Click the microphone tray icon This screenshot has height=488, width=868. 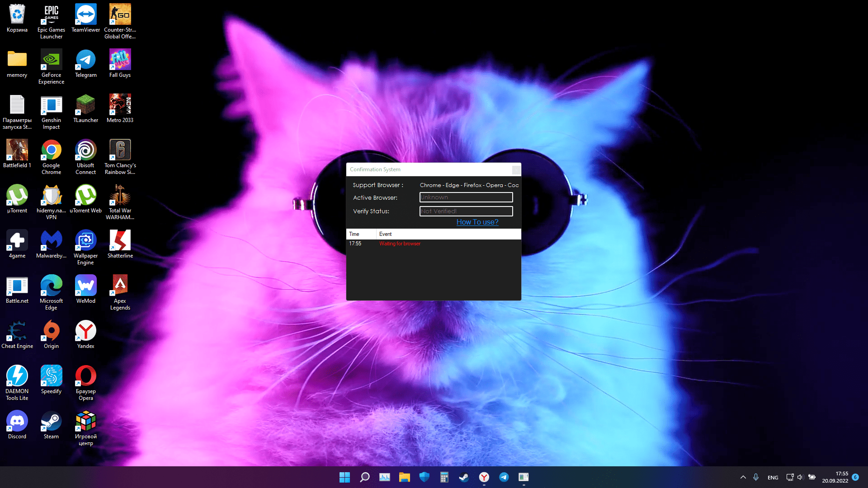(756, 477)
